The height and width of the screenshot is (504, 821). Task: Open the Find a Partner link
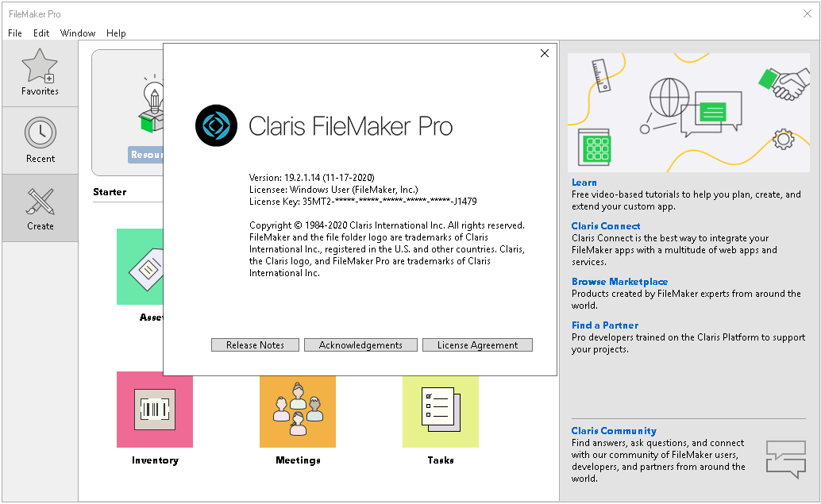pos(605,325)
